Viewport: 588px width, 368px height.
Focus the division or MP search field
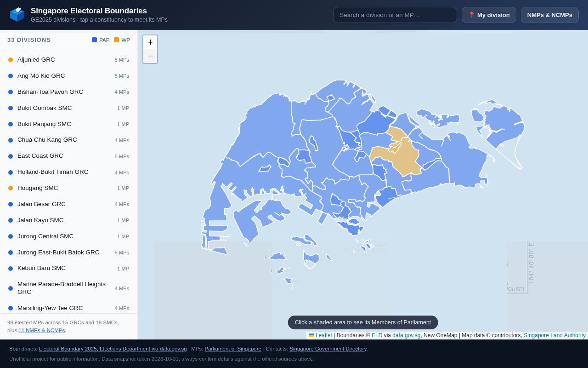click(395, 15)
